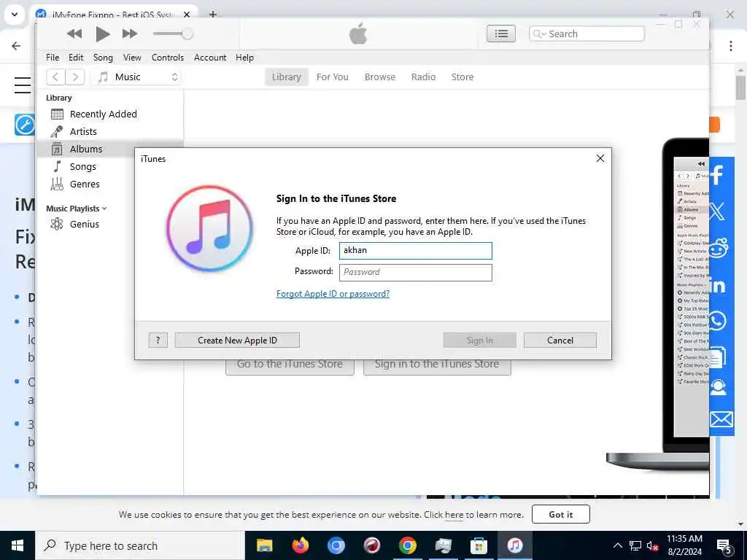
Task: Go back in the browser
Action: tap(16, 46)
